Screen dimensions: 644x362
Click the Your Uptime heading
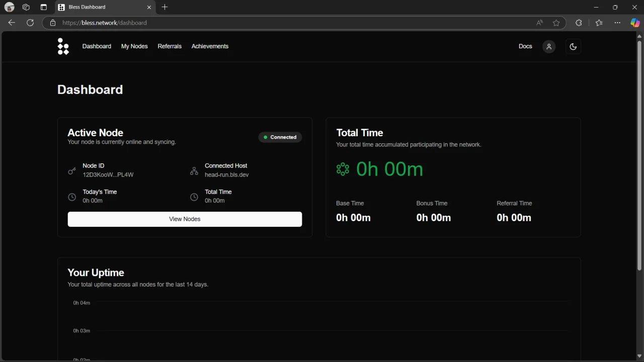96,273
